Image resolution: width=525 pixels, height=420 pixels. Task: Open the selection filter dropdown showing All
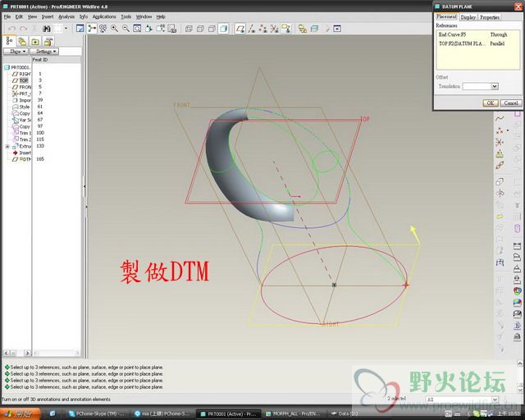pyautogui.click(x=462, y=399)
